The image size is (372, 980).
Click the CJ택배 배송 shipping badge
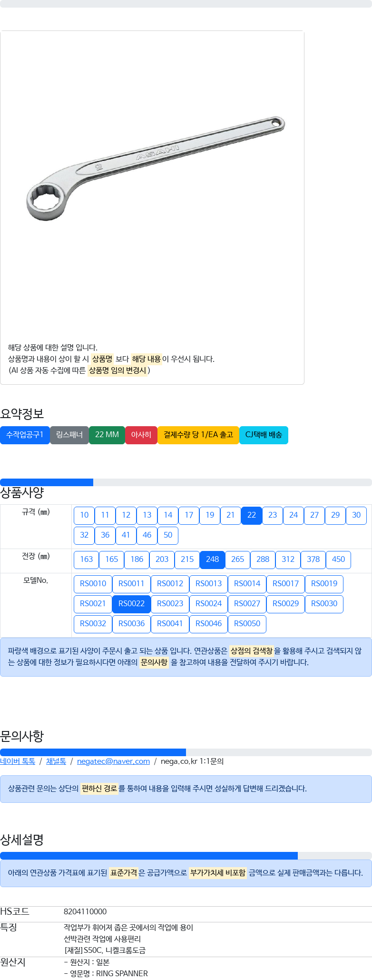point(264,435)
